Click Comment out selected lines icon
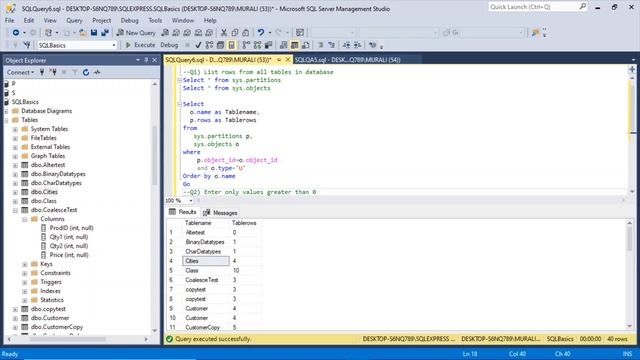Viewport: 640px width, 360px height. click(320, 45)
